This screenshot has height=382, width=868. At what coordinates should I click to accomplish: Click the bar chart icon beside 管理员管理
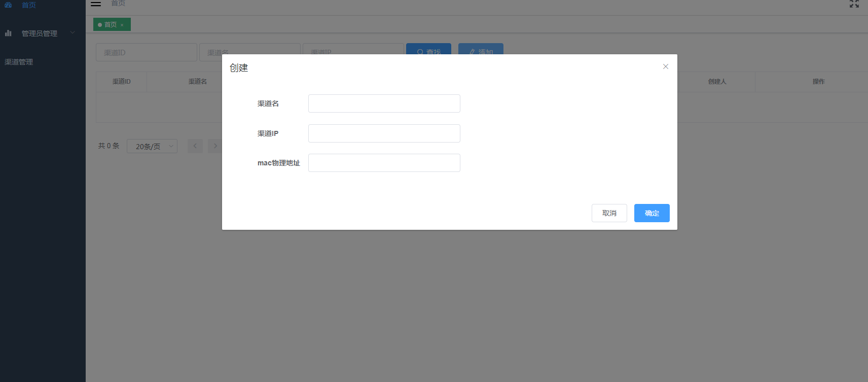[x=8, y=33]
